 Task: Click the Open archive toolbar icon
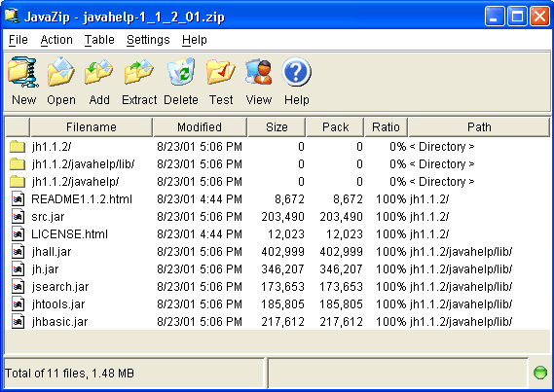click(60, 72)
